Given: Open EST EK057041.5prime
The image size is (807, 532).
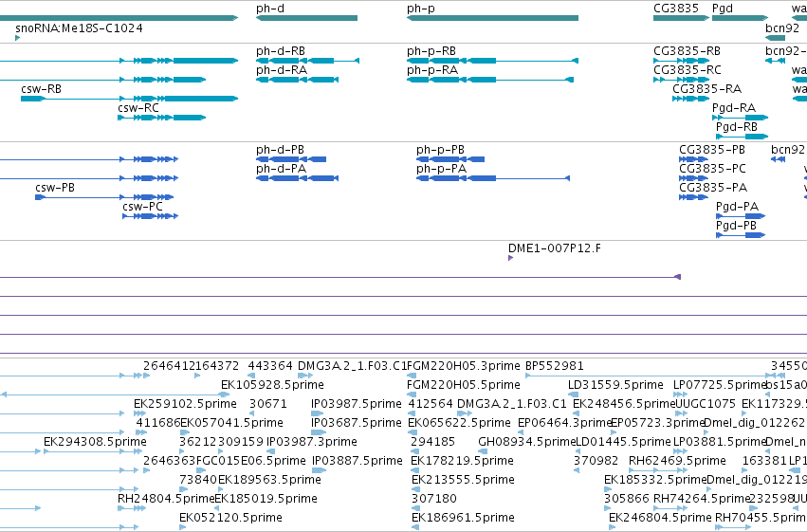Looking at the screenshot, I should (x=185, y=432).
